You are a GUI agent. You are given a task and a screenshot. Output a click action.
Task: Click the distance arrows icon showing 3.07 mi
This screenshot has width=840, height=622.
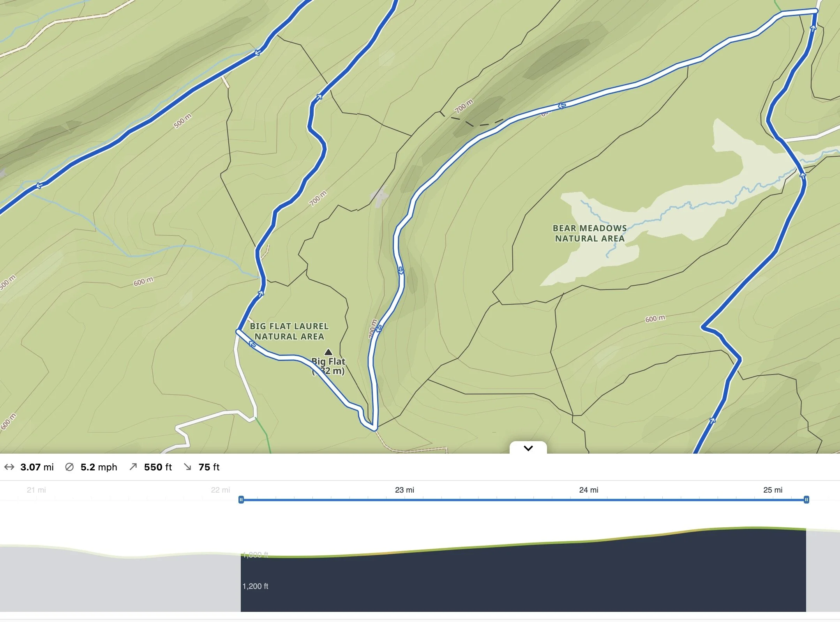click(10, 467)
